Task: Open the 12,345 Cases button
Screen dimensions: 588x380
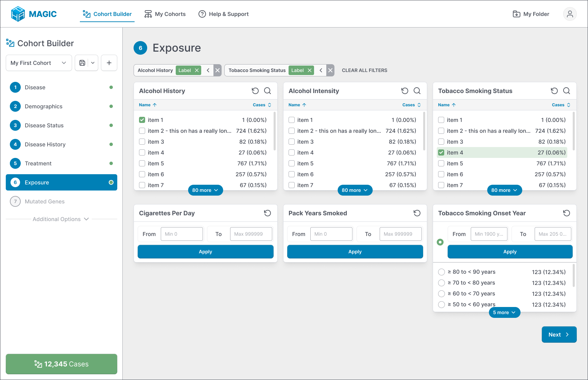Action: (x=62, y=364)
